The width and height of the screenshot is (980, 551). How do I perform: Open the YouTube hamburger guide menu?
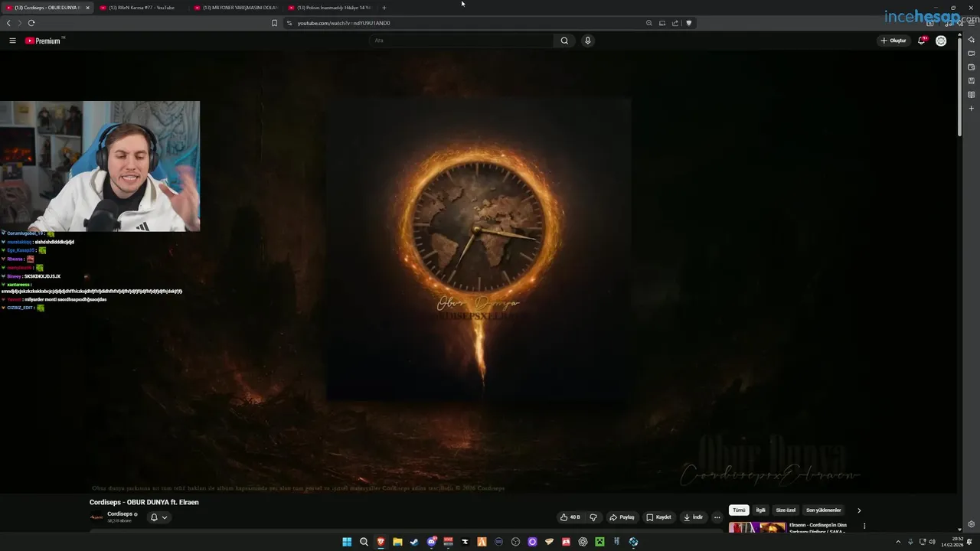click(12, 41)
